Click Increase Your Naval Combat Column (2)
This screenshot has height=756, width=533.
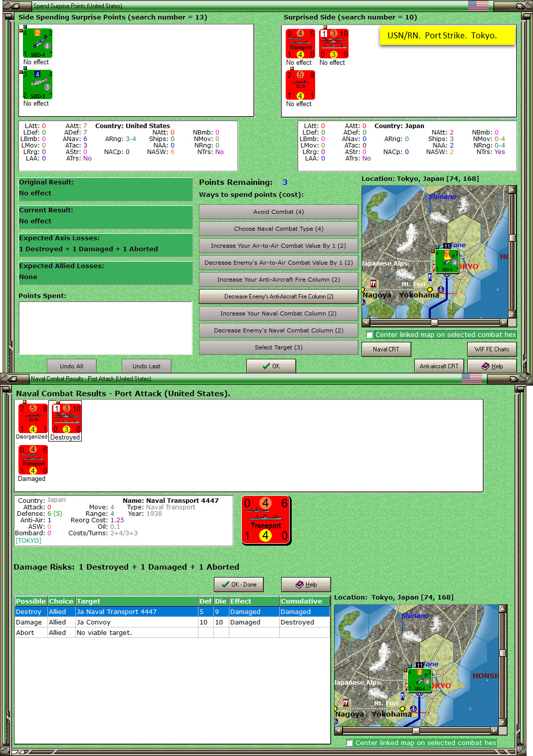click(279, 313)
